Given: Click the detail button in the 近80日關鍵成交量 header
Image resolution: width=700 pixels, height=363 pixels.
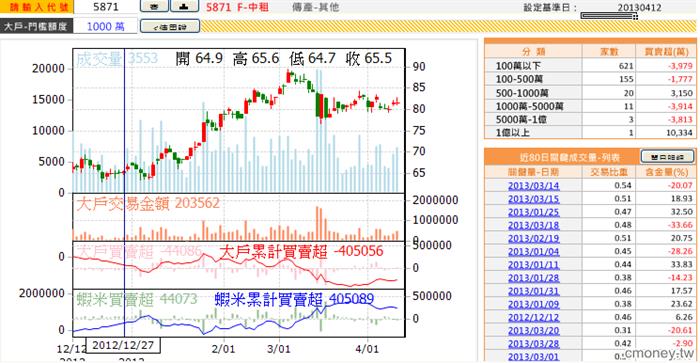Looking at the screenshot, I should coord(667,157).
